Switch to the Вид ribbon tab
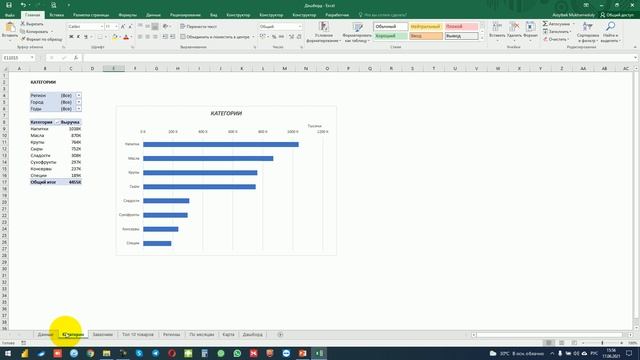This screenshot has height=360, width=640. [213, 15]
